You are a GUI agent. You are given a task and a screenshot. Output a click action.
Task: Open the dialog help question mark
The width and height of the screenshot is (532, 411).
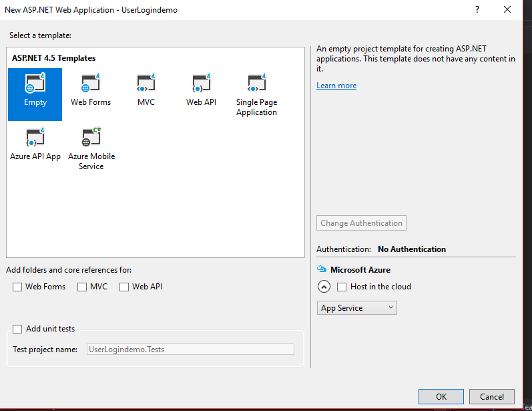tap(477, 9)
